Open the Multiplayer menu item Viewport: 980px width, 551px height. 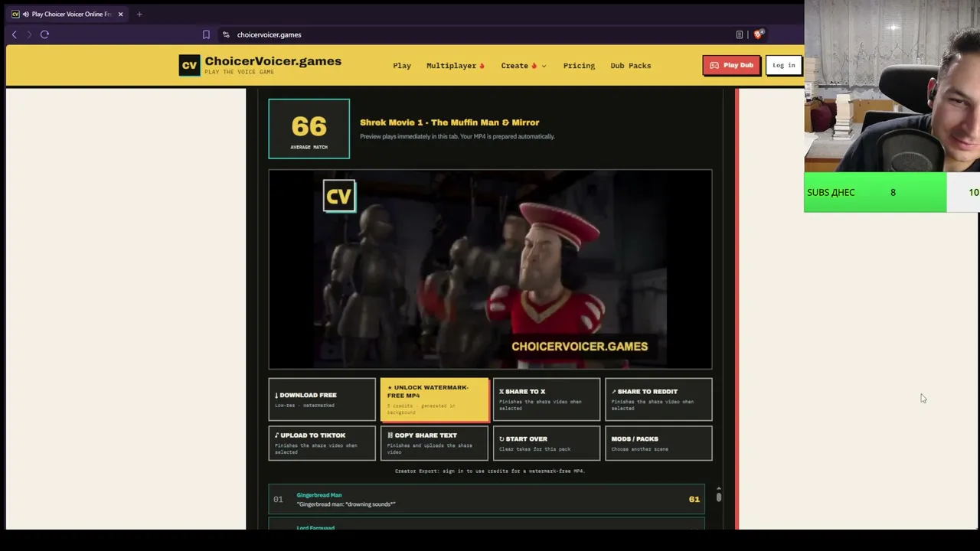[x=456, y=65]
